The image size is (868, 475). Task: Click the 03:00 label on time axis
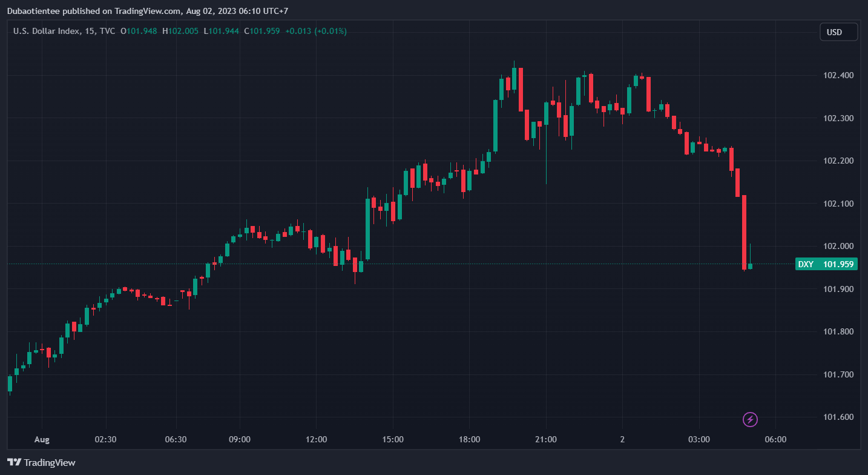(699, 439)
